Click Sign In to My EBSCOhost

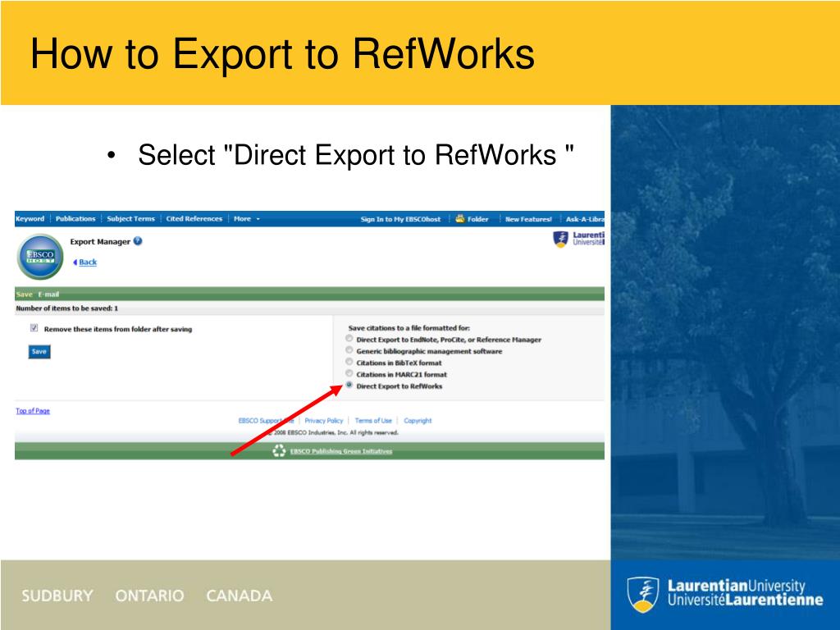click(x=400, y=219)
